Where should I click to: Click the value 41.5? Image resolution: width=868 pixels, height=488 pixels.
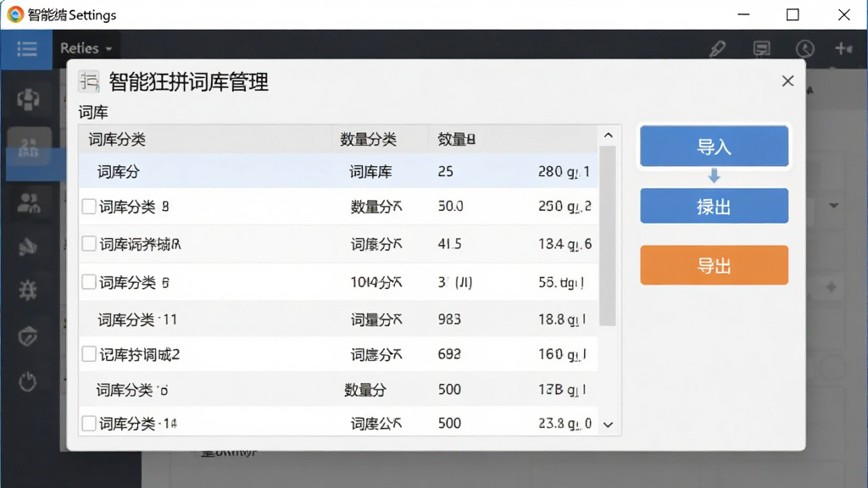(449, 243)
